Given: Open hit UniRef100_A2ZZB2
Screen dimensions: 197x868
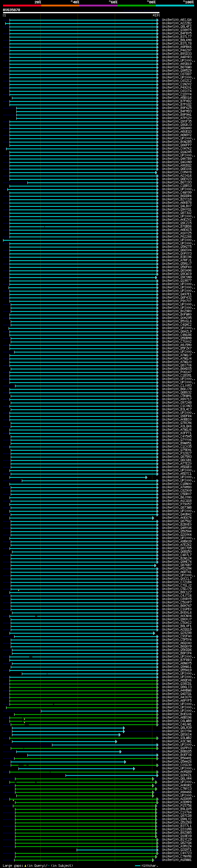Looking at the screenshot, I should coord(177,23).
